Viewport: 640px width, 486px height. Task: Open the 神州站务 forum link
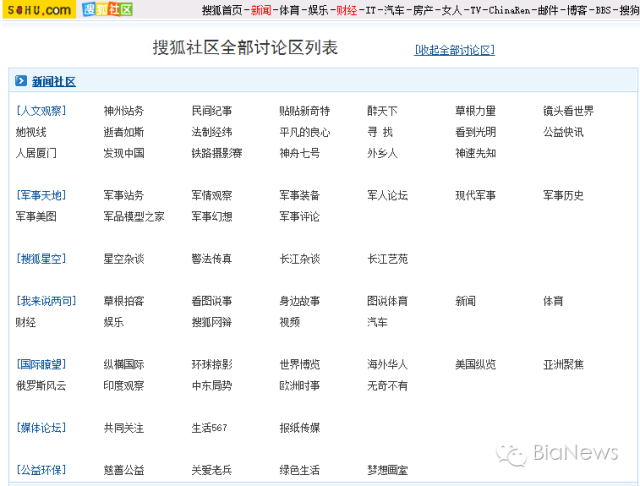[x=123, y=111]
